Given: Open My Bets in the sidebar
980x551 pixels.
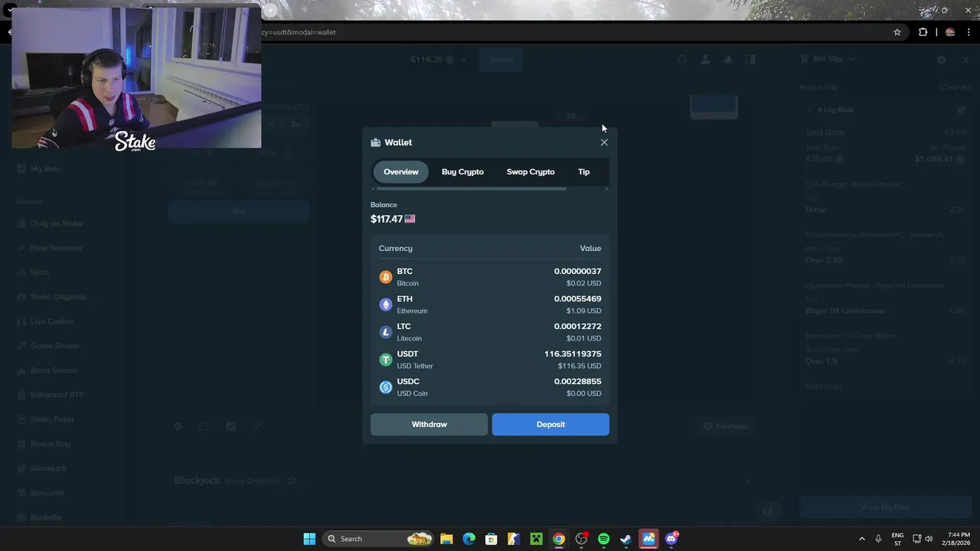Looking at the screenshot, I should pyautogui.click(x=45, y=168).
